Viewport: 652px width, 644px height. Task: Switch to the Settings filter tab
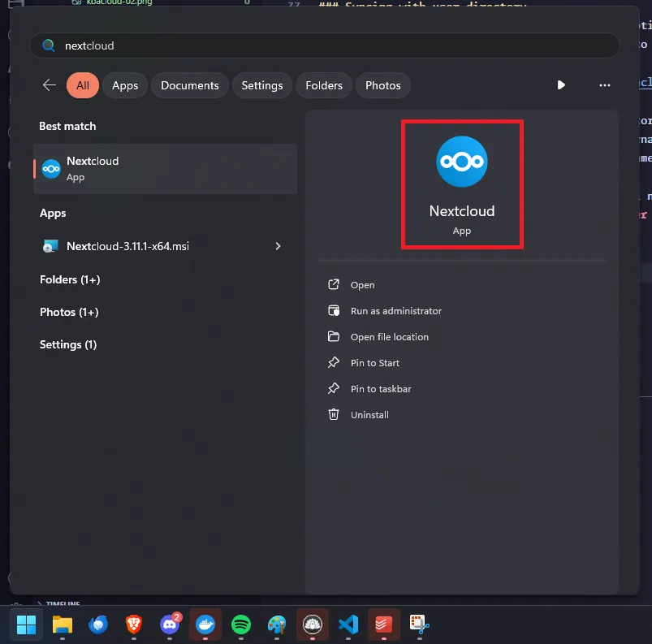[x=262, y=85]
